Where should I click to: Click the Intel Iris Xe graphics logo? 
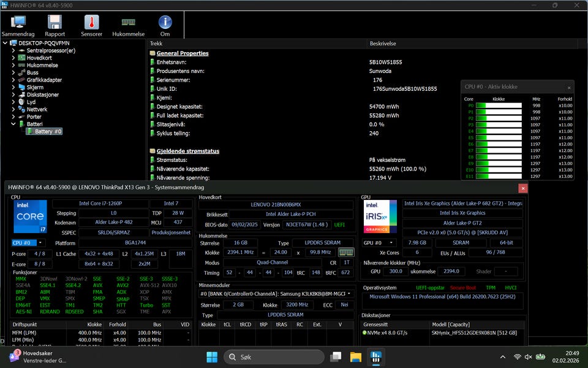pyautogui.click(x=380, y=217)
